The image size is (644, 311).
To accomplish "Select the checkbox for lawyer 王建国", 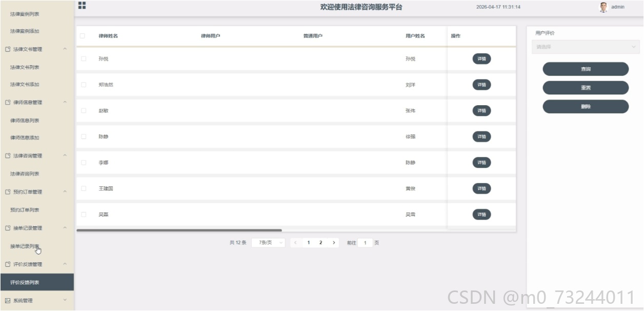I will pos(84,188).
